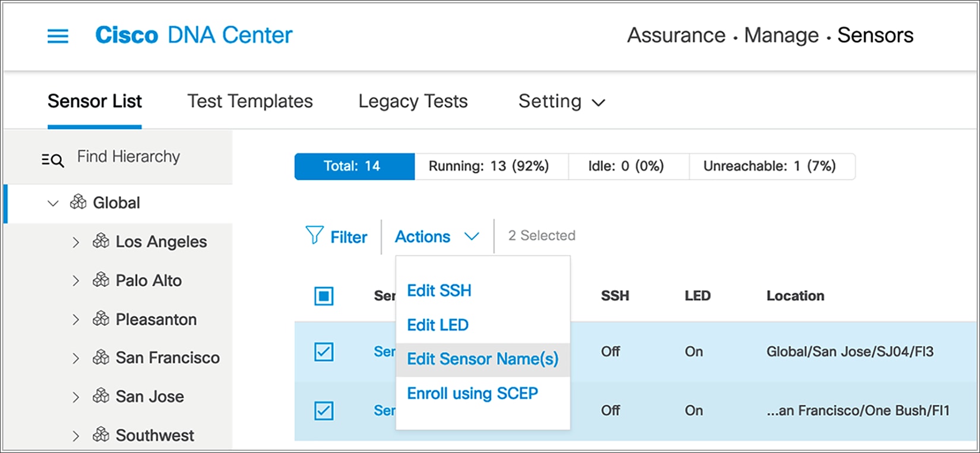The height and width of the screenshot is (453, 980).
Task: Click the Cisco DNA Center logo
Action: [194, 35]
